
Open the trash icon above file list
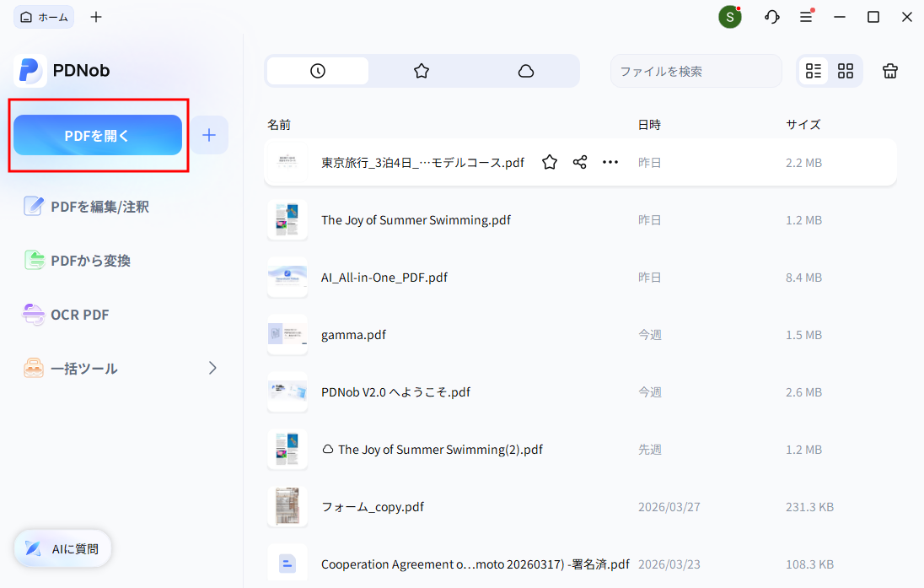889,71
